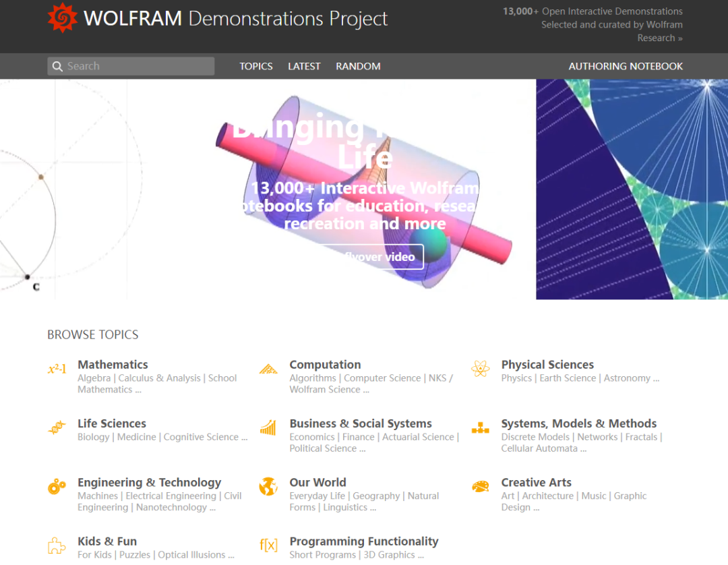The width and height of the screenshot is (728, 565).
Task: Open the Computation pyramid icon
Action: click(x=268, y=369)
